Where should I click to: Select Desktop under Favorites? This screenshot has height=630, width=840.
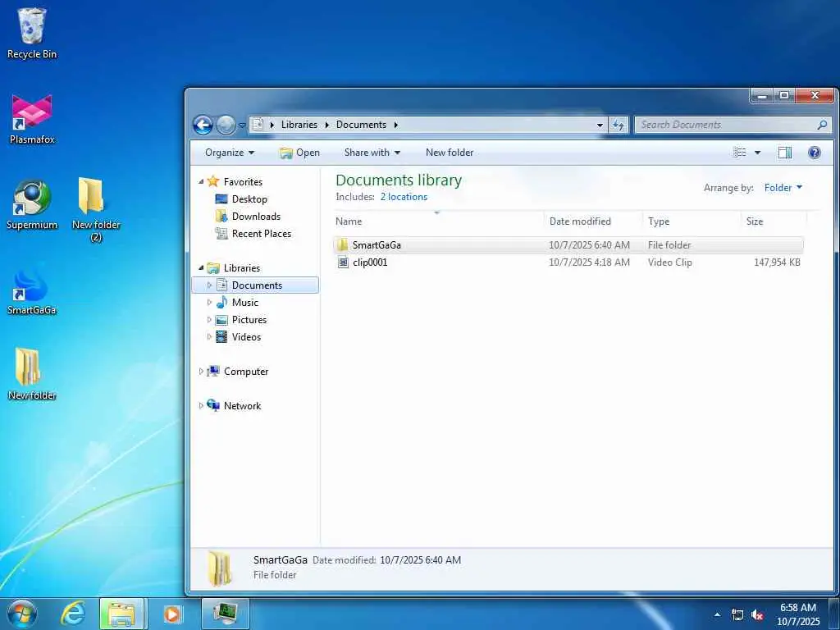tap(240, 199)
